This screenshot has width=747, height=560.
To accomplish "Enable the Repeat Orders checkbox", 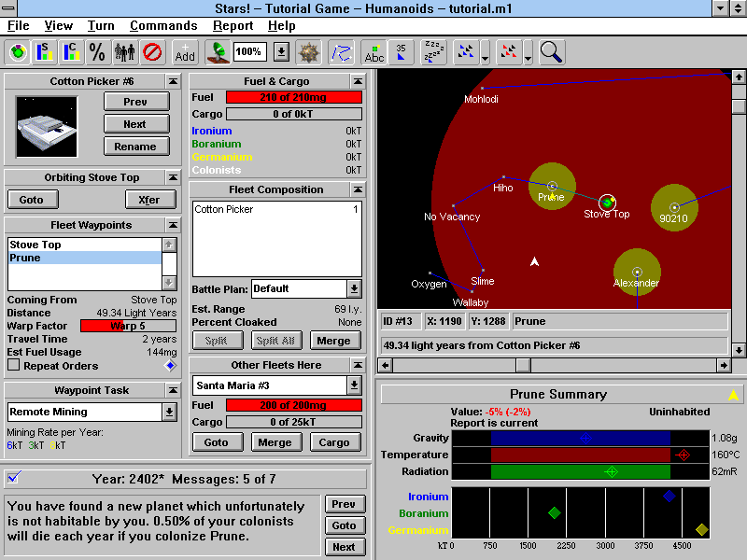I will click(14, 365).
